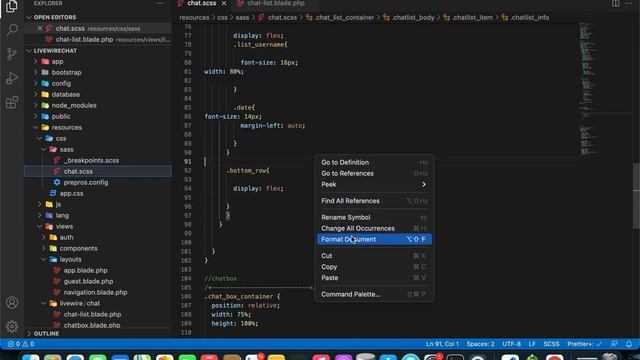Open chat-list.blade.php in livewire/chat

tap(92, 315)
